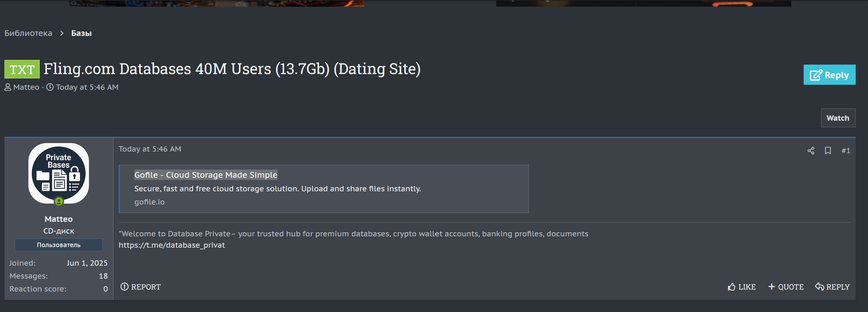Open post number #1 permalink
This screenshot has width=868, height=312.
click(x=845, y=150)
